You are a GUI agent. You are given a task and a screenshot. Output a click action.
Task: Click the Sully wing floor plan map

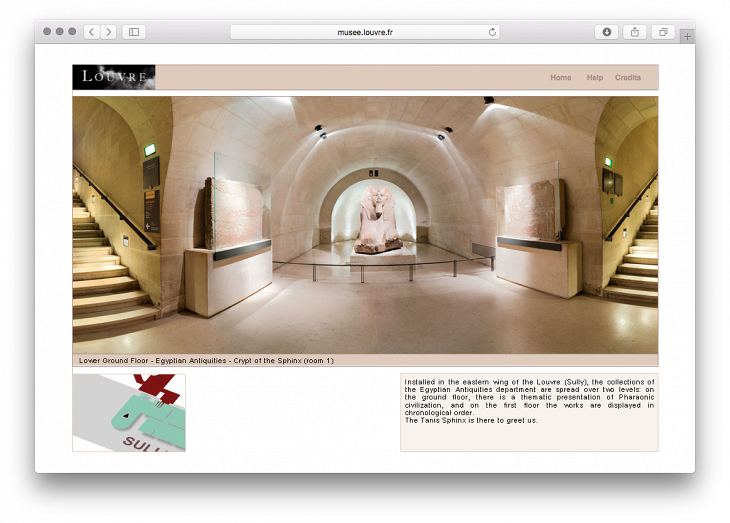129,413
